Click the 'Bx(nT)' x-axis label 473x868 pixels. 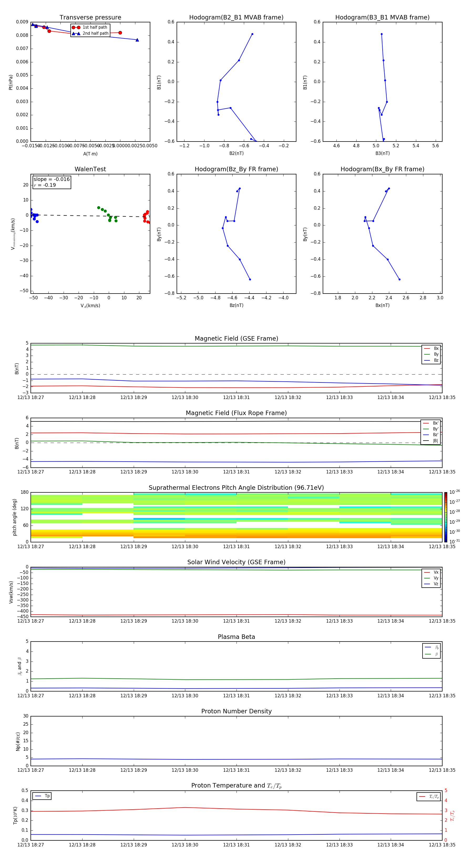tap(382, 305)
